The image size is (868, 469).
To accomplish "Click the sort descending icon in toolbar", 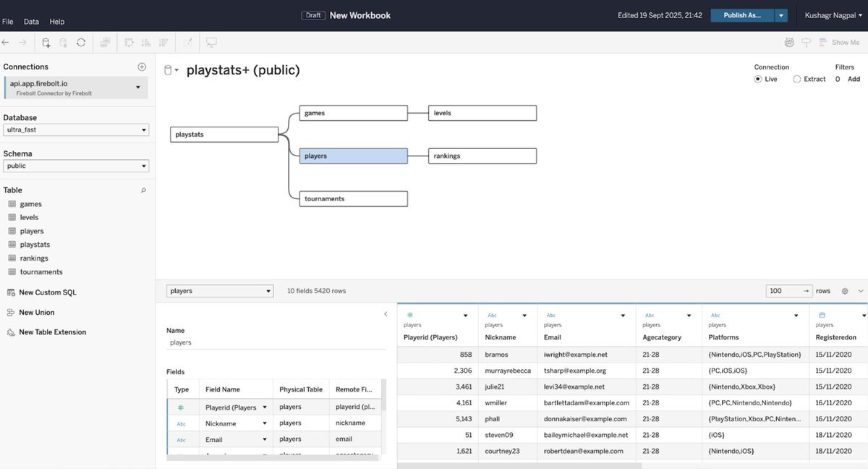I will tap(162, 42).
